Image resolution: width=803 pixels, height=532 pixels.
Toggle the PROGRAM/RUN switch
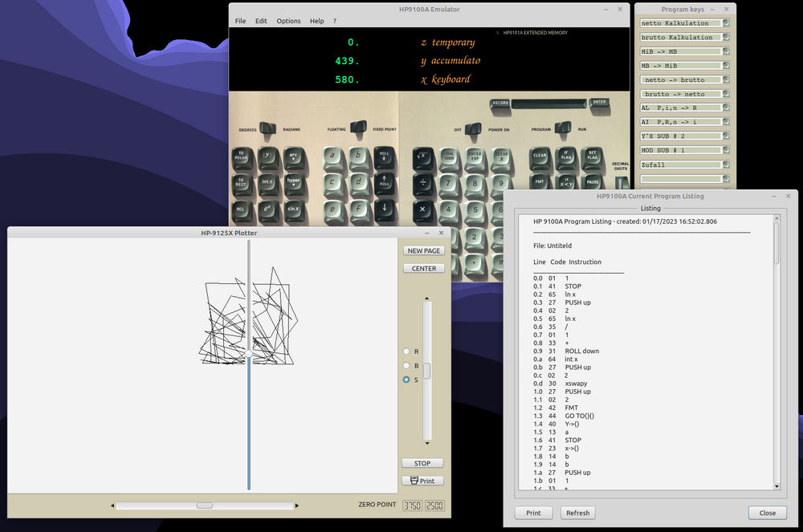click(562, 129)
